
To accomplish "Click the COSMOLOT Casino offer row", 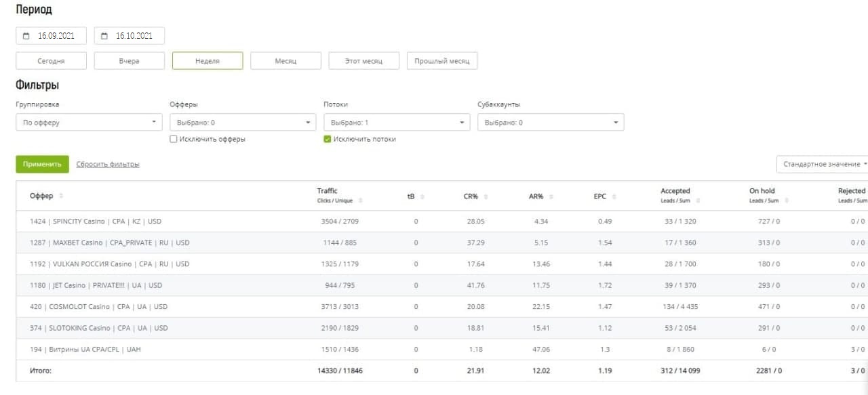I will [98, 307].
